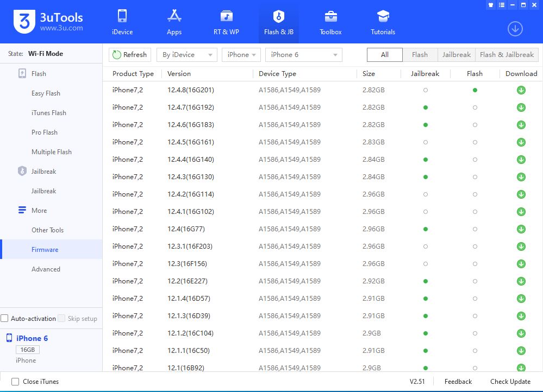Enable the Auto-activation checkbox

(x=5, y=319)
